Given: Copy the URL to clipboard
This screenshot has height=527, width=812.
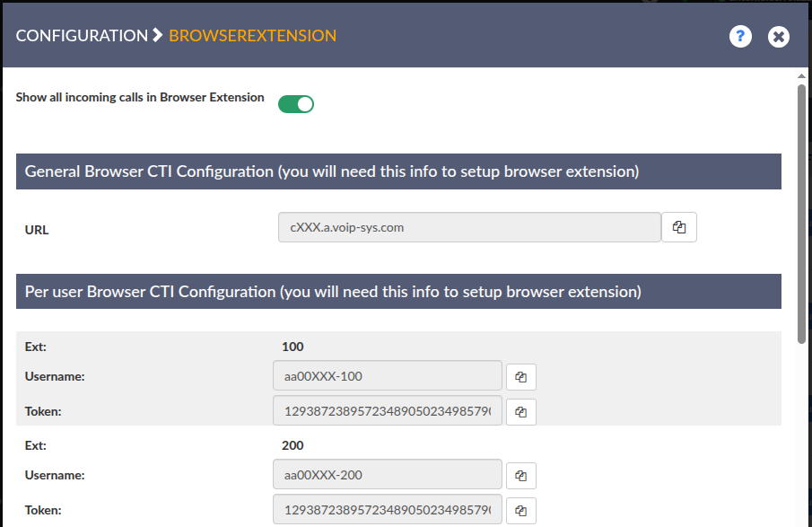Looking at the screenshot, I should (679, 227).
